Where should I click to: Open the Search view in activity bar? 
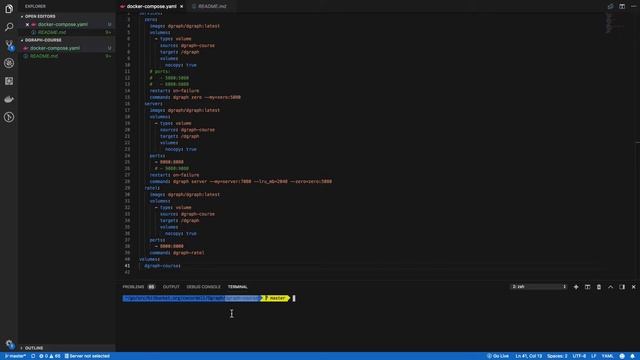[9, 27]
